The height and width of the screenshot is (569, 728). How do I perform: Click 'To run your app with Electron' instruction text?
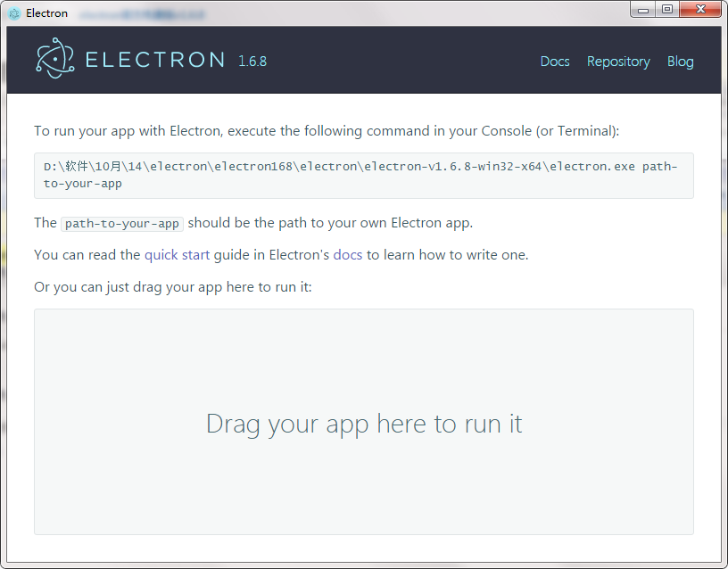[x=327, y=131]
